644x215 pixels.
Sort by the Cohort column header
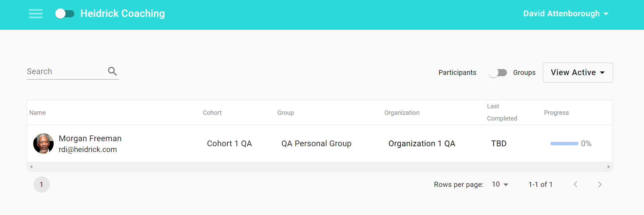tap(212, 113)
